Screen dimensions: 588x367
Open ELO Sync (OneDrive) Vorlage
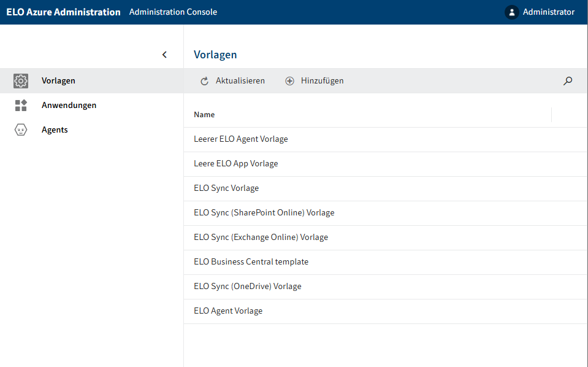click(385, 287)
